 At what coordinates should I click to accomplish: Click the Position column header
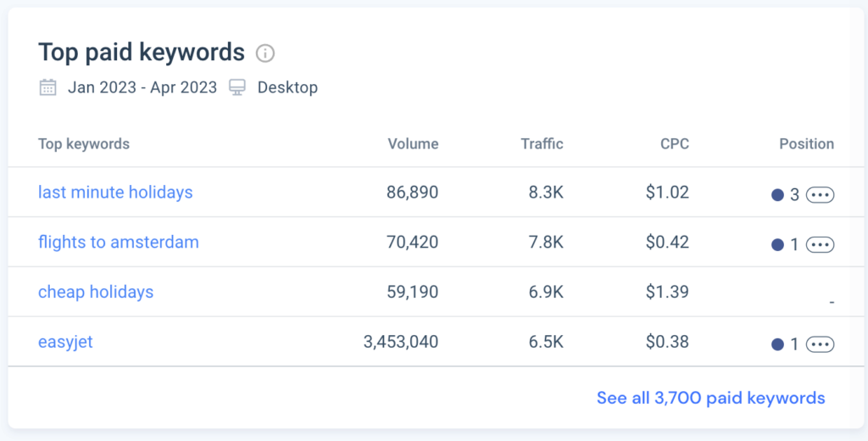click(x=806, y=144)
